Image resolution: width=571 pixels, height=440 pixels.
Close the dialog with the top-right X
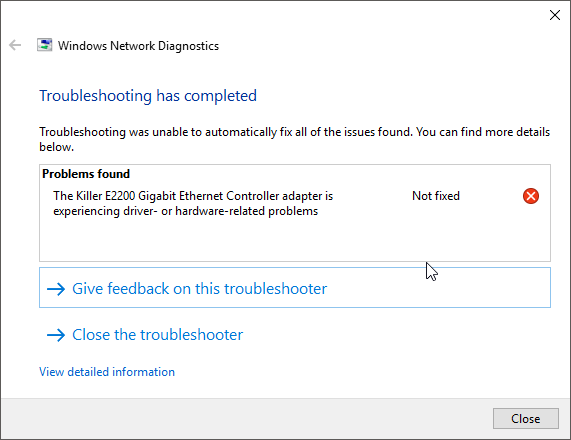click(555, 15)
